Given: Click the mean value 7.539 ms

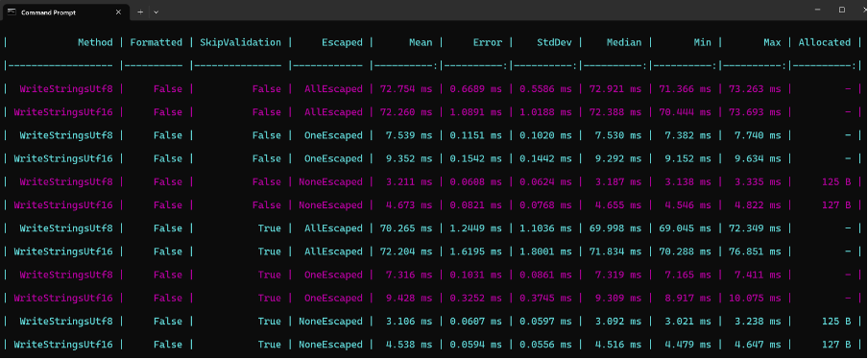Looking at the screenshot, I should coord(409,135).
